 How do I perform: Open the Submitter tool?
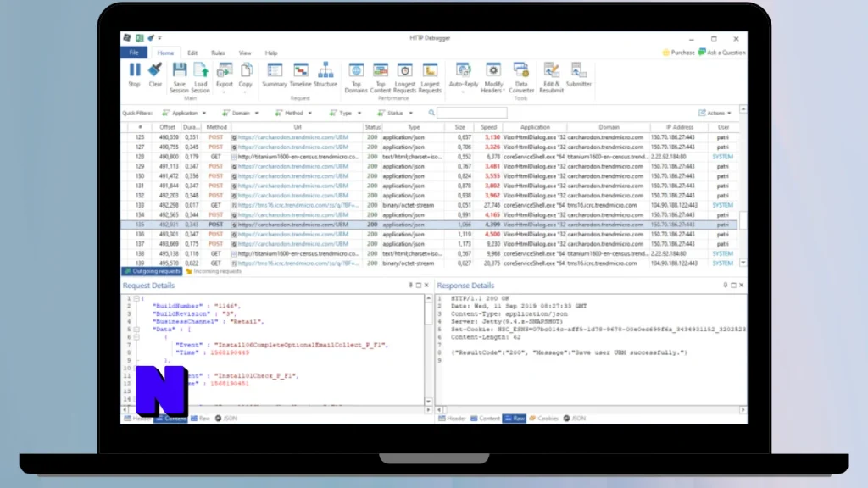pyautogui.click(x=578, y=75)
